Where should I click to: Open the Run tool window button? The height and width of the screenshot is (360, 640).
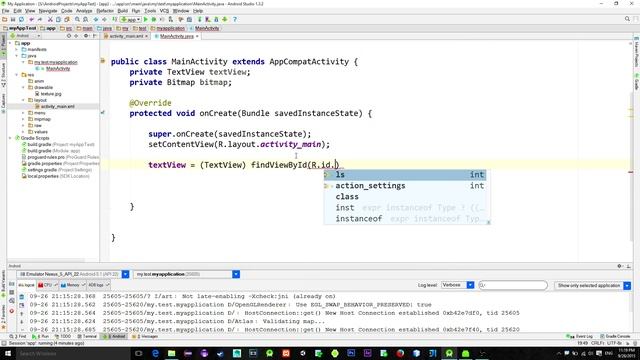click(41, 336)
